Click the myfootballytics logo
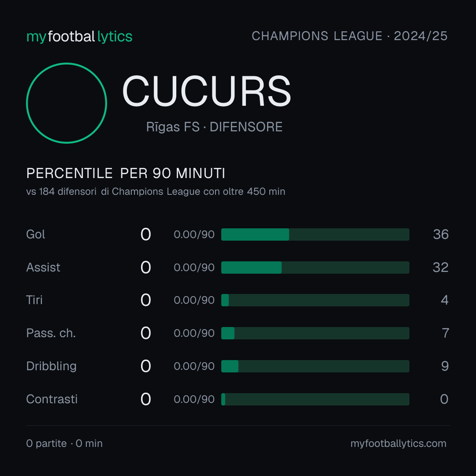Image resolution: width=476 pixels, height=476 pixels. click(79, 37)
